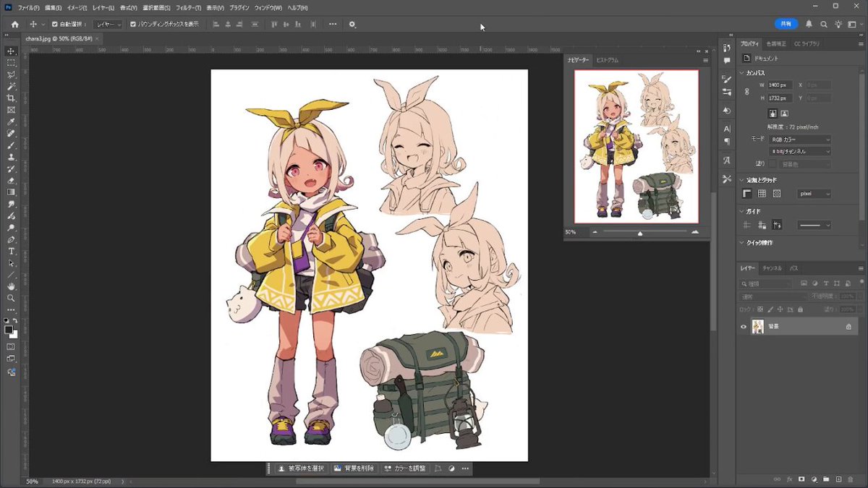868x488 pixels.
Task: Open the フィルター(T) menu
Action: pos(188,7)
